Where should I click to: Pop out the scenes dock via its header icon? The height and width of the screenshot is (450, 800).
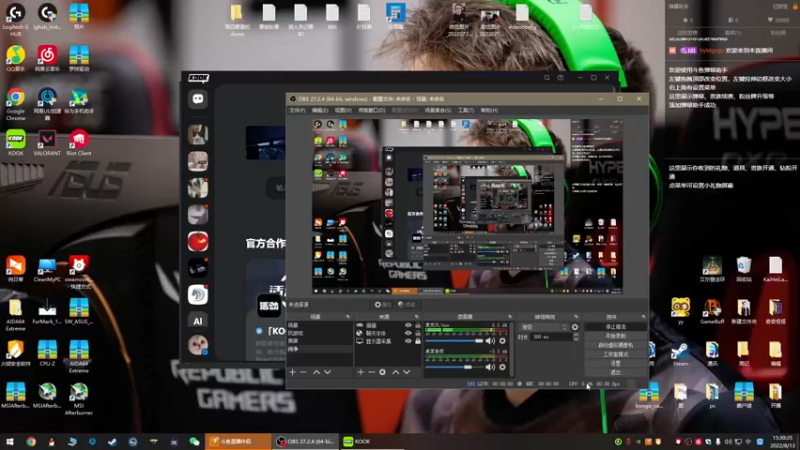coord(348,317)
